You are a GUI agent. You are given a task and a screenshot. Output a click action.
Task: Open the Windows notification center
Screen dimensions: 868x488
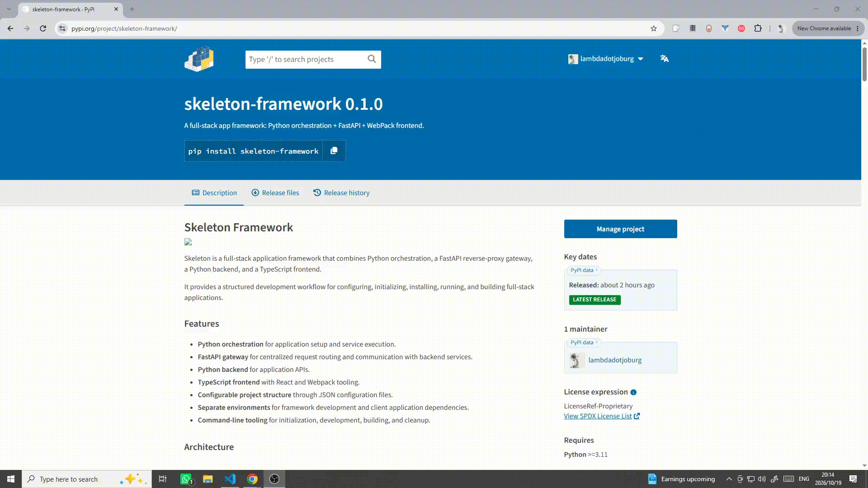853,479
